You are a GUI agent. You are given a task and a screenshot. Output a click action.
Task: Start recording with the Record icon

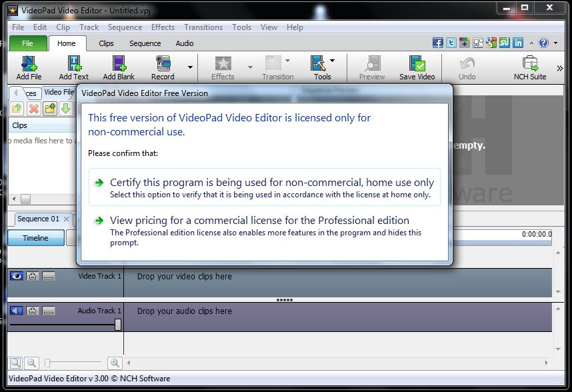[x=163, y=67]
